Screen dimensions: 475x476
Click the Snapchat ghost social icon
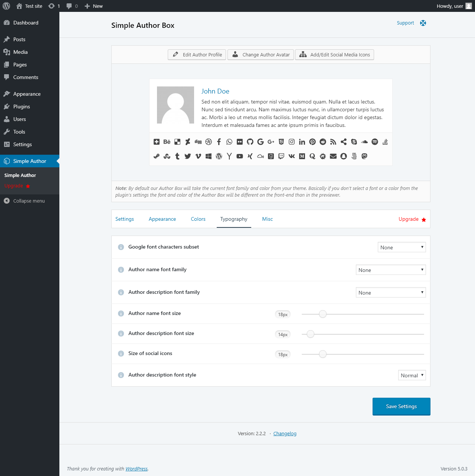[x=344, y=156]
